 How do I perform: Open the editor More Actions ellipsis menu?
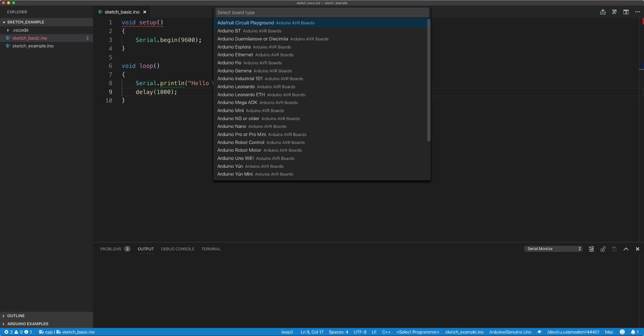click(x=637, y=12)
